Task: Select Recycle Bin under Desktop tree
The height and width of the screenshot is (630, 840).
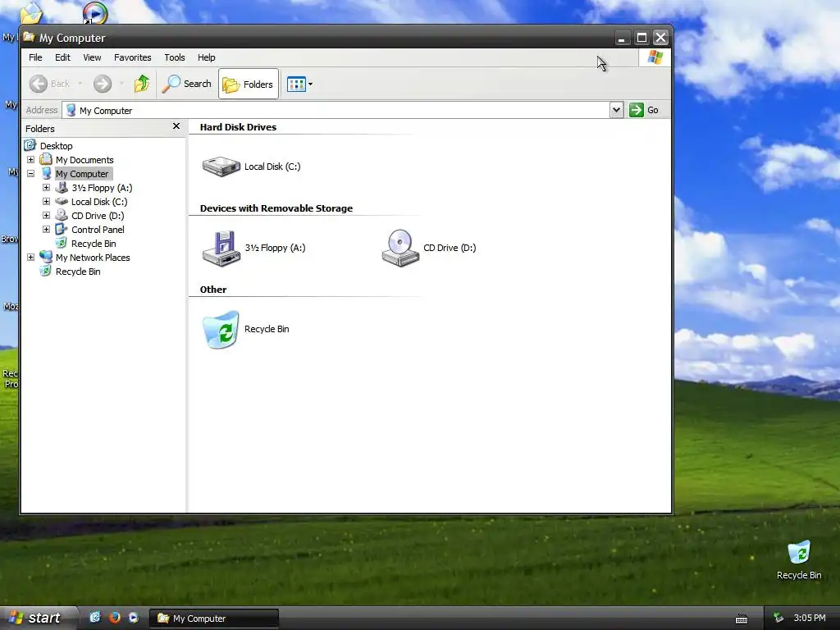Action: [x=78, y=271]
